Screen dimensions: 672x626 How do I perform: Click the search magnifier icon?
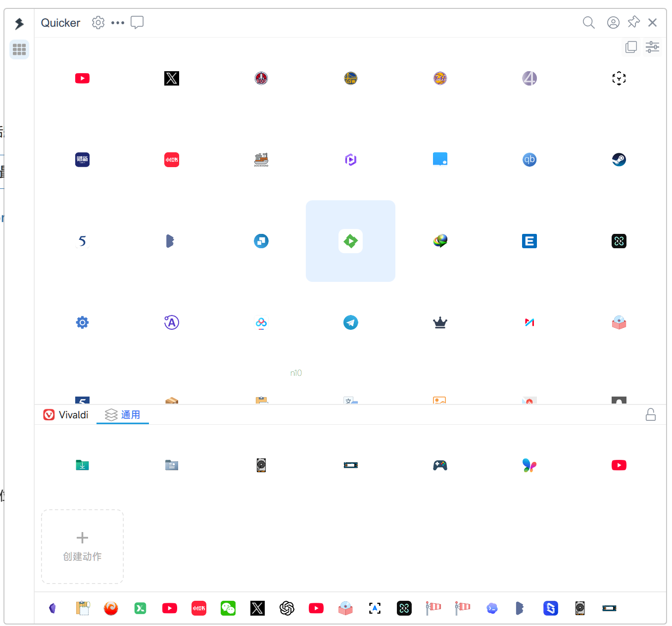click(588, 23)
